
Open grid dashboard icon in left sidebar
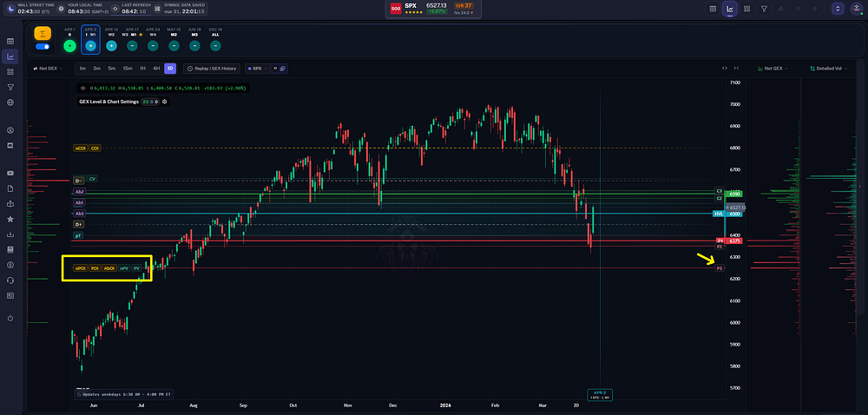tap(10, 72)
